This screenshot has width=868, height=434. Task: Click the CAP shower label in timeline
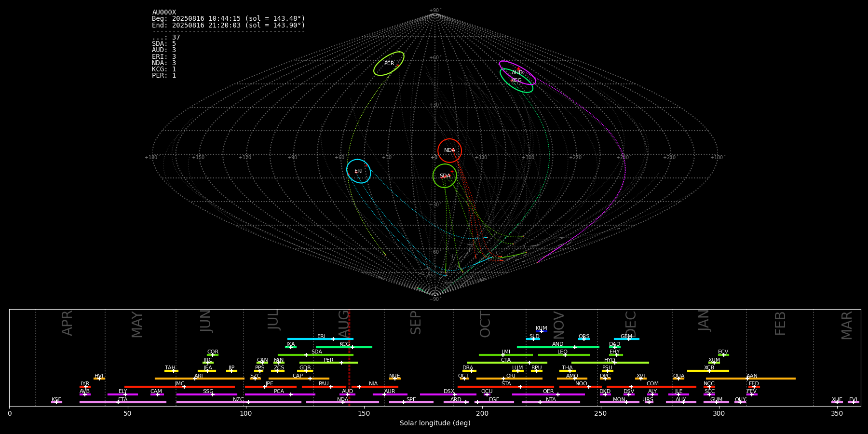tap(298, 376)
